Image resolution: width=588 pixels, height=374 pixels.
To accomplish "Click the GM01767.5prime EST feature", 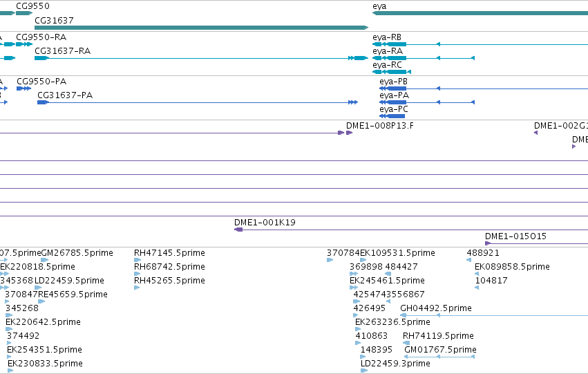I will 439,357.
